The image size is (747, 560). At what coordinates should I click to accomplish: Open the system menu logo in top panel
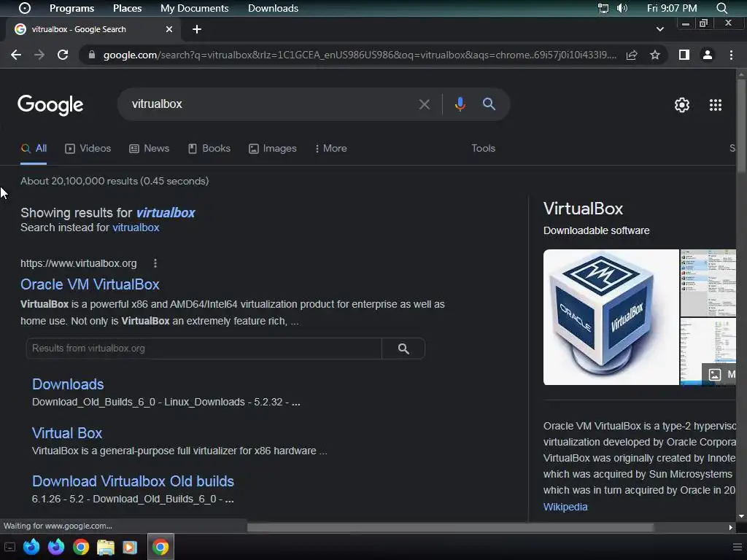25,8
